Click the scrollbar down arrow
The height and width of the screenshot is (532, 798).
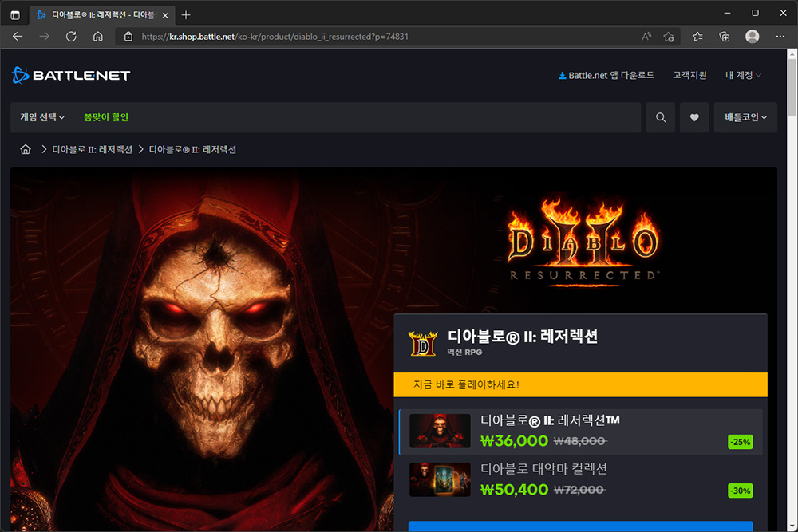(792, 527)
